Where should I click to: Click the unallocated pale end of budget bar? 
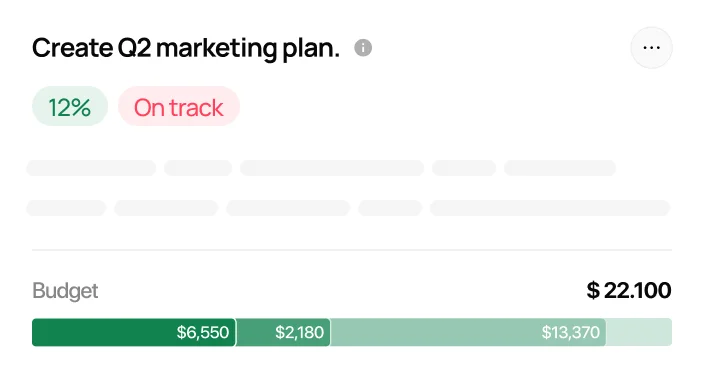point(638,332)
